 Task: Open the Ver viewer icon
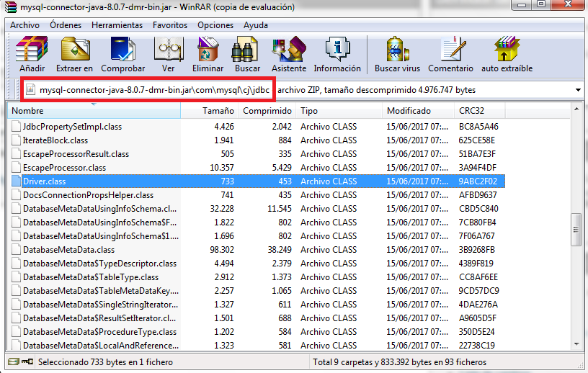[169, 49]
